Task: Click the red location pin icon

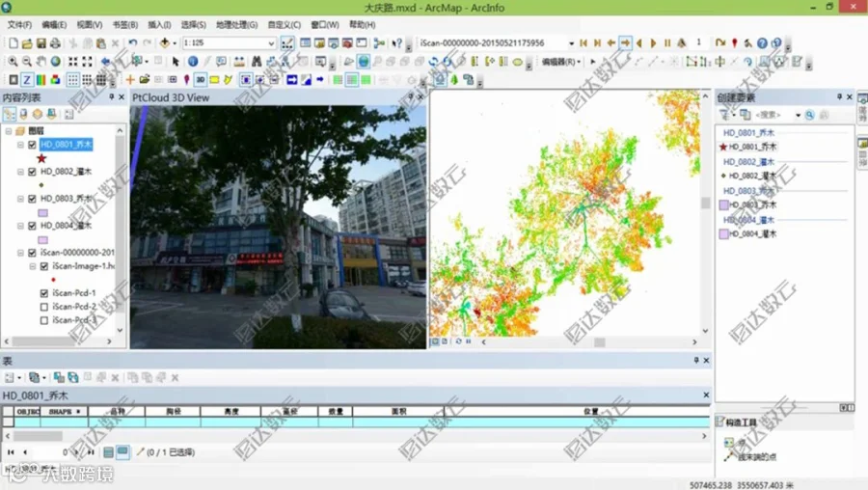Action: (735, 43)
